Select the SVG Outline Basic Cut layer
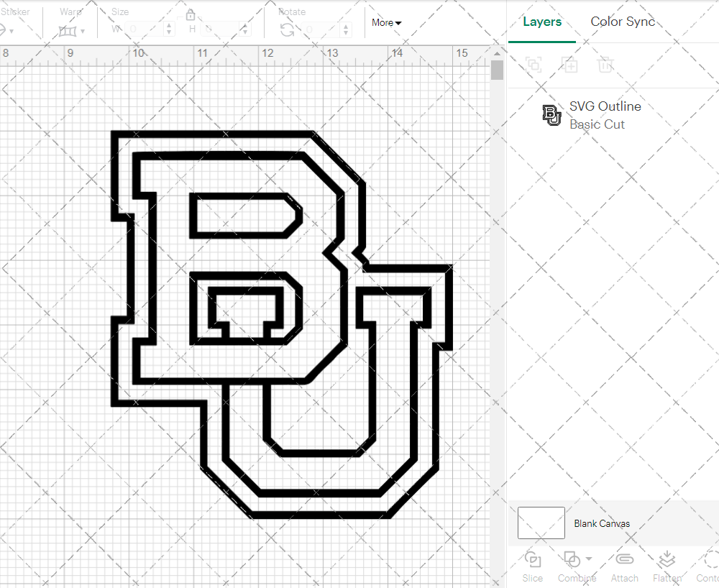Image resolution: width=719 pixels, height=588 pixels. click(x=605, y=114)
